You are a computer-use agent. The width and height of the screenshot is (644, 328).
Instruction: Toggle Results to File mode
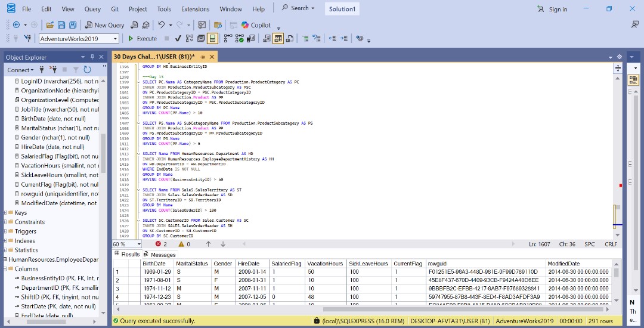tap(290, 38)
